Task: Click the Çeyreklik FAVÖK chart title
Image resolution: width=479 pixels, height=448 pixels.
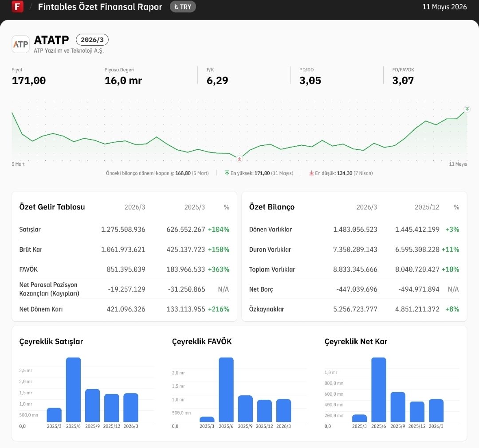Action: click(202, 342)
